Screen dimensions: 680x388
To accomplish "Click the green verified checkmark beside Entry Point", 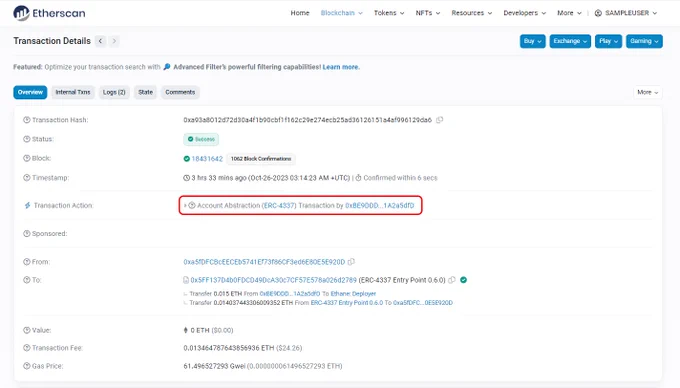I will [464, 280].
